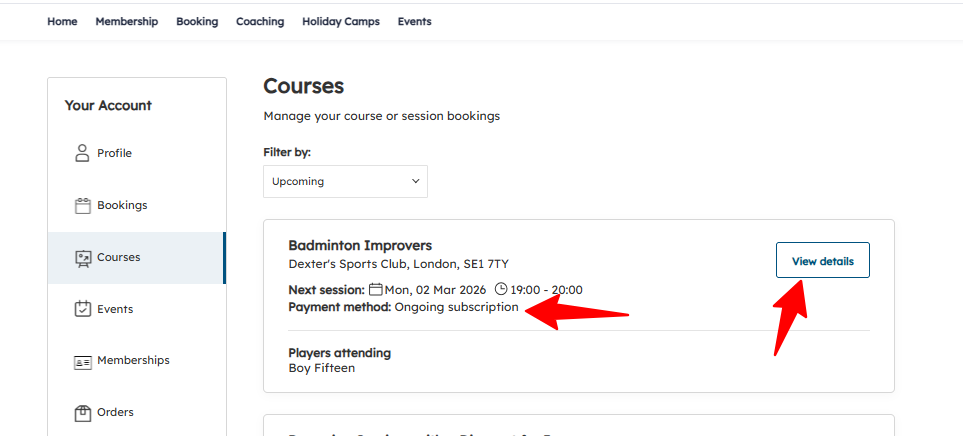This screenshot has width=963, height=436.
Task: Click the Profile person icon
Action: coord(83,153)
